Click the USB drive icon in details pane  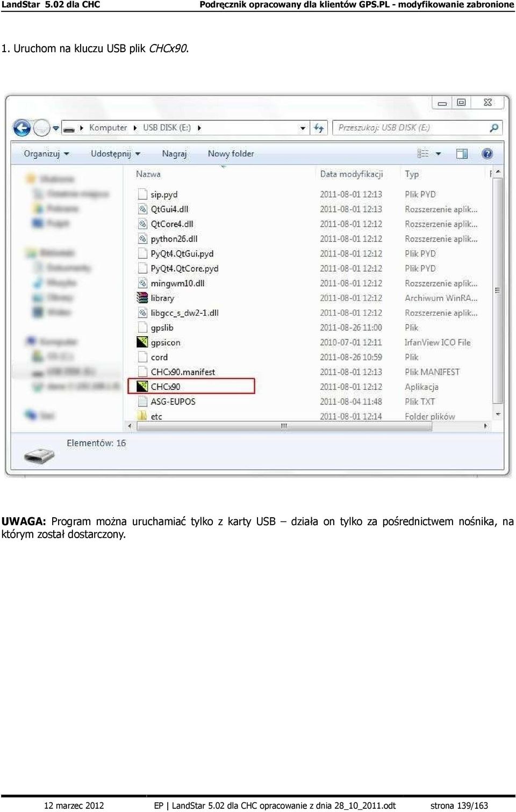39,455
